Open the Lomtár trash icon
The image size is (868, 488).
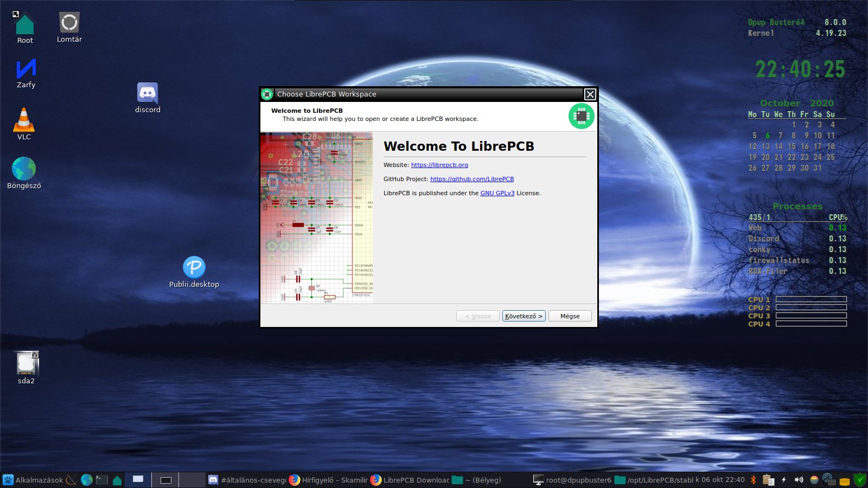coord(69,27)
